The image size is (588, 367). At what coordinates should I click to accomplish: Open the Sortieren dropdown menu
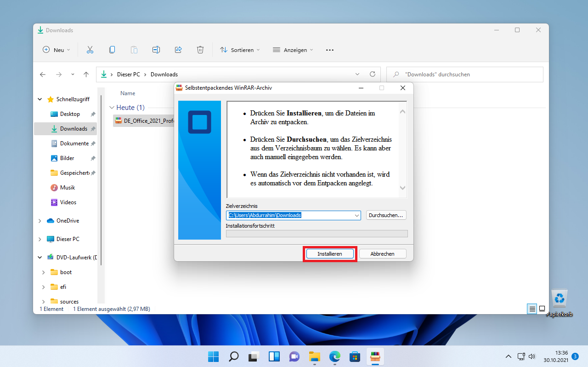tap(240, 50)
